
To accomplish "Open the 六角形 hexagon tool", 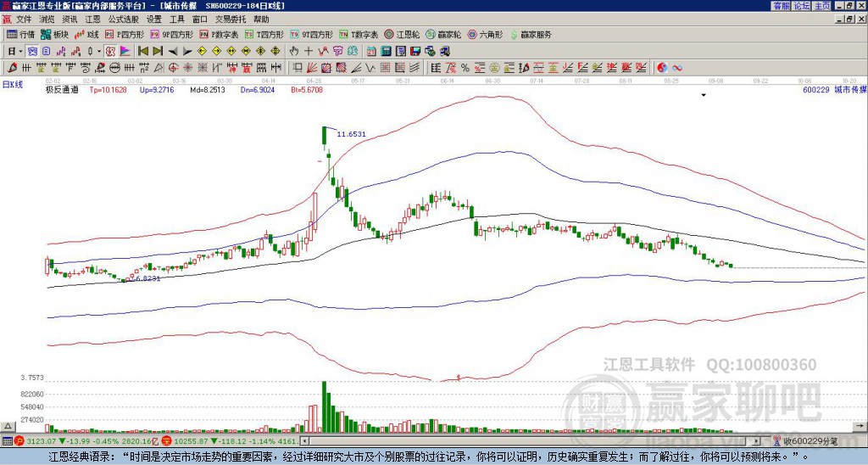I will point(486,34).
